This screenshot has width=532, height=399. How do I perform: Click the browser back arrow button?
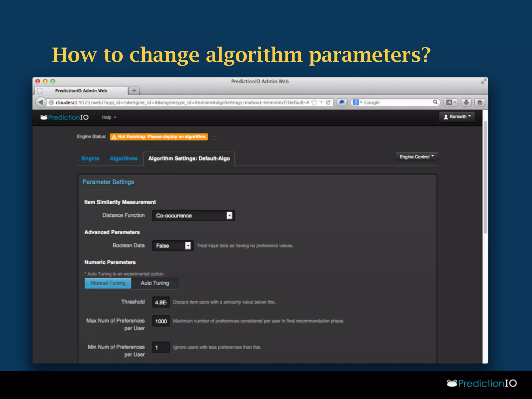(x=41, y=102)
